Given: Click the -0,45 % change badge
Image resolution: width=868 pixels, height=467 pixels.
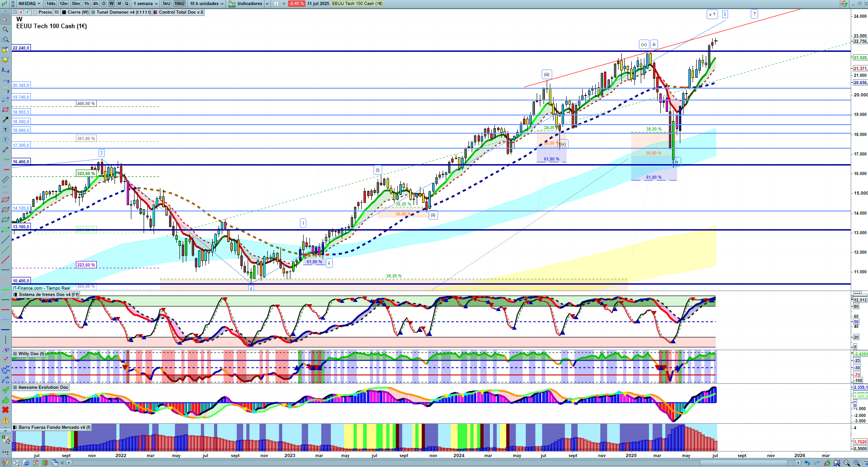Looking at the screenshot, I should (296, 4).
